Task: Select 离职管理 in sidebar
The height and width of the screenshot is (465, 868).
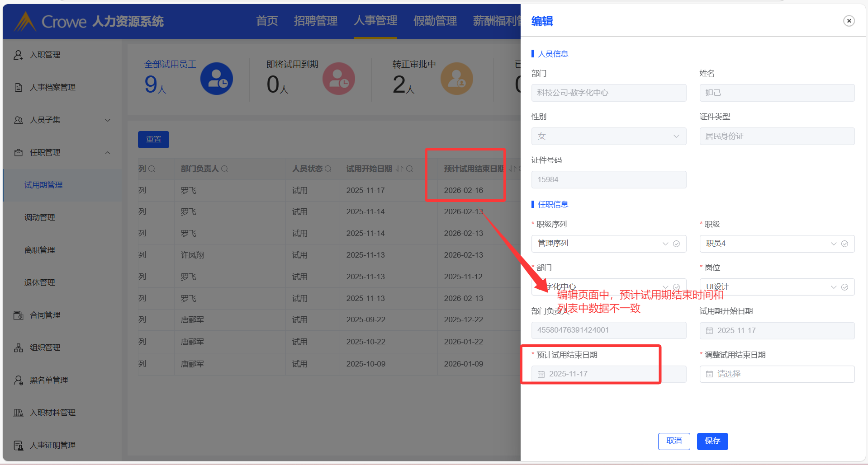Action: click(x=40, y=250)
